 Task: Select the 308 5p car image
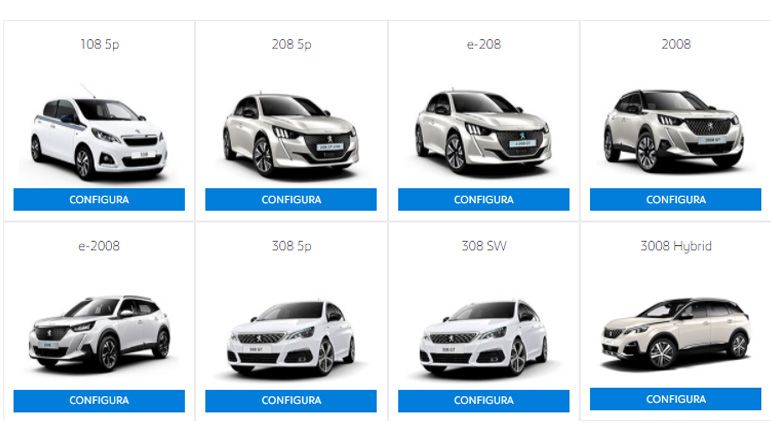click(291, 338)
